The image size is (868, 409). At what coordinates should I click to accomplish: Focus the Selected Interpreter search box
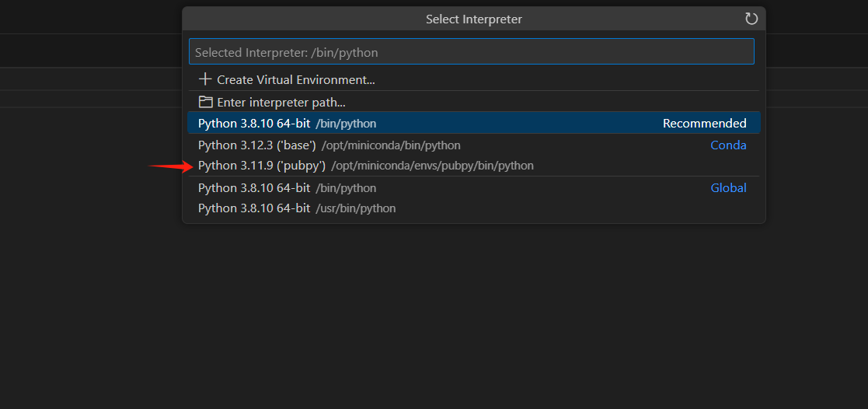pyautogui.click(x=471, y=52)
